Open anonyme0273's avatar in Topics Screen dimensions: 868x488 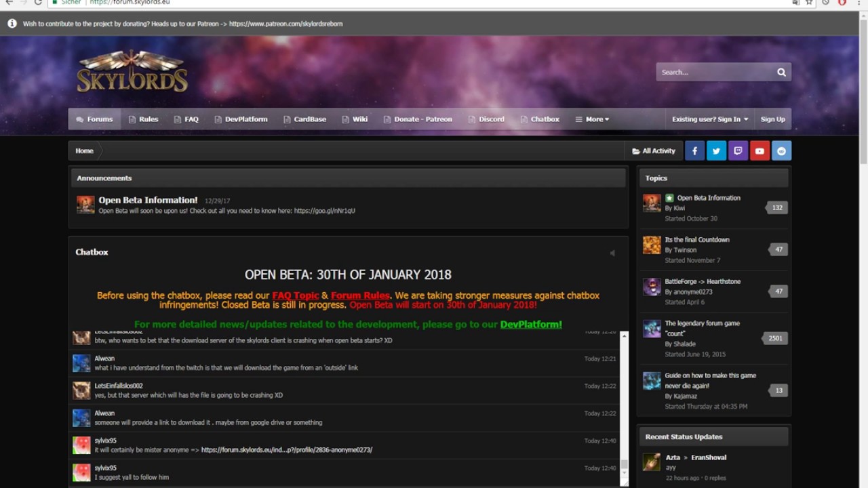652,287
